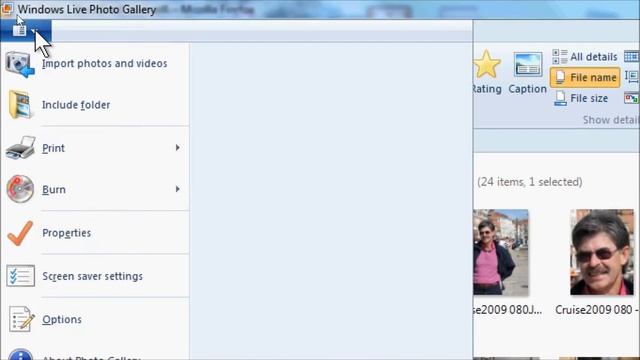Select the File size detail option
The width and height of the screenshot is (640, 360).
[x=581, y=98]
